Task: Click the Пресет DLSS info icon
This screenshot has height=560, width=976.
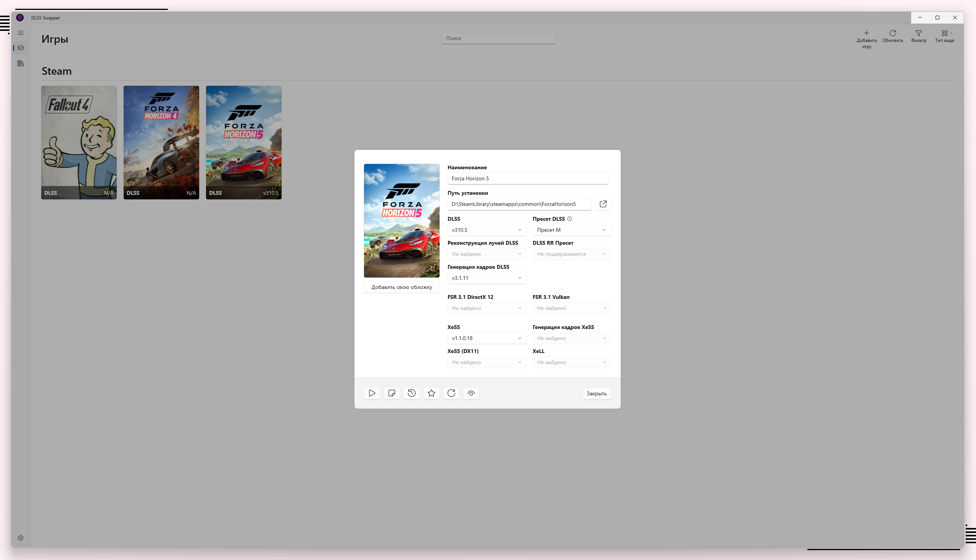Action: click(569, 219)
